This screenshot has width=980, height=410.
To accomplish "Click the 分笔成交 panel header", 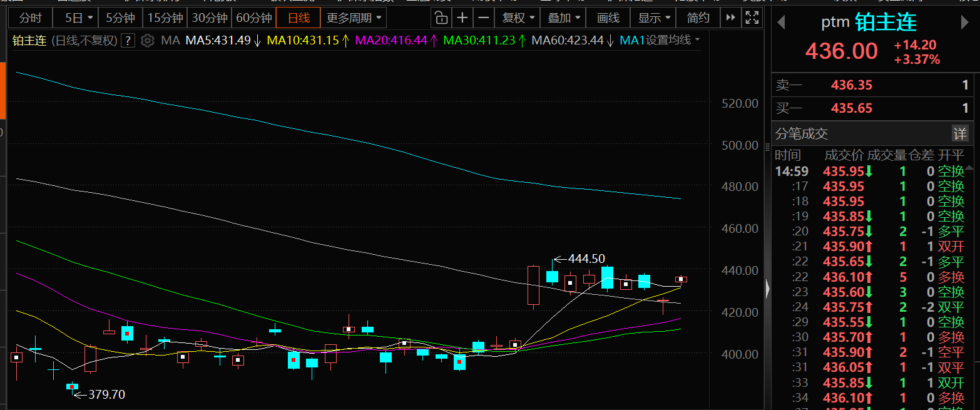I will tap(802, 133).
